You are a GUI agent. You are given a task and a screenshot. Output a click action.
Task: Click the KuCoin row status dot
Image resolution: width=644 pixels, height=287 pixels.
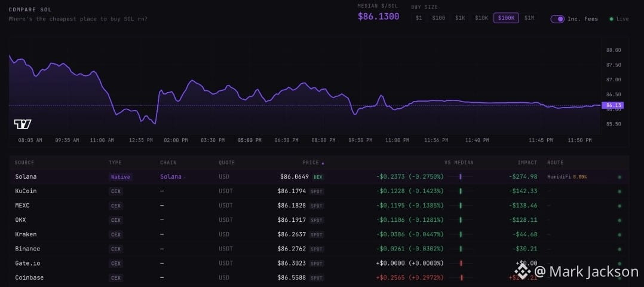point(620,191)
